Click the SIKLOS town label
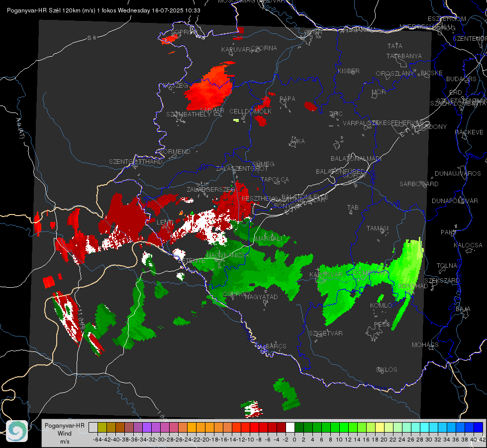487x448 pixels. (x=387, y=369)
